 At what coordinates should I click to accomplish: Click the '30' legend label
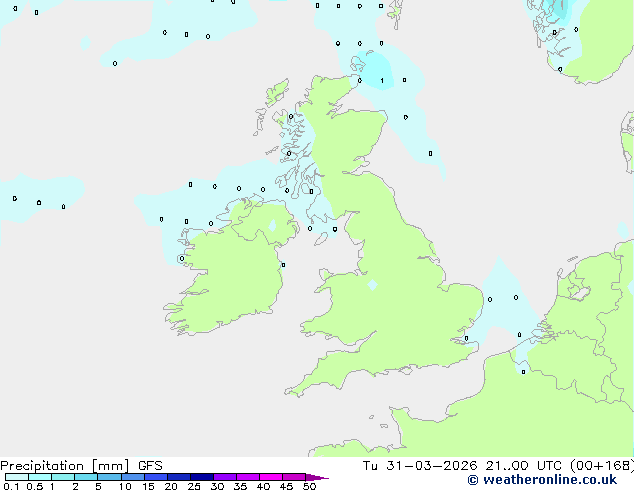pyautogui.click(x=217, y=486)
